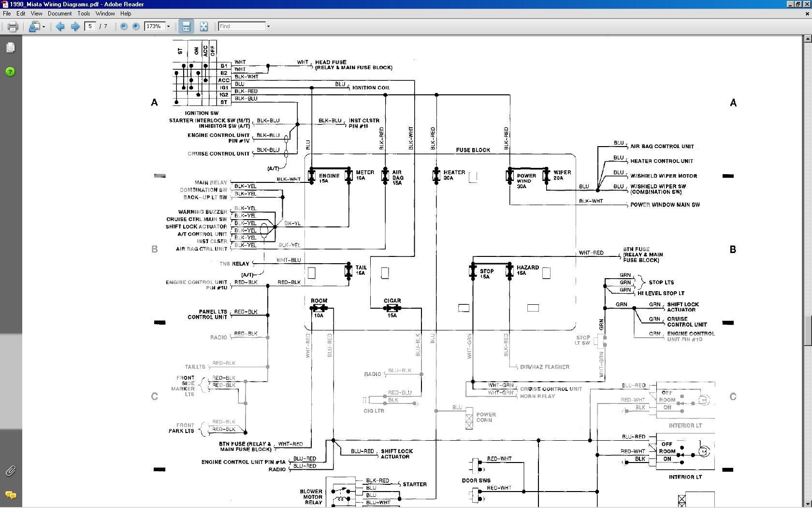Click the 'CIG LTR' label
The height and width of the screenshot is (508, 812).
(x=374, y=411)
